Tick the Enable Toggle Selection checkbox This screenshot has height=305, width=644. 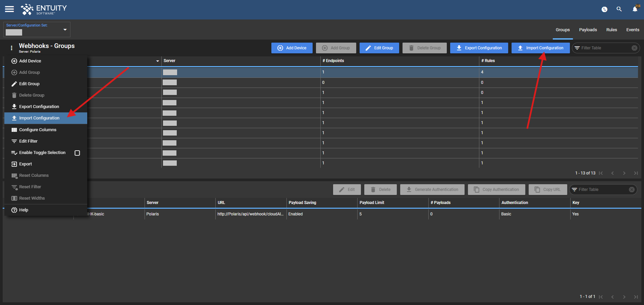pyautogui.click(x=77, y=153)
